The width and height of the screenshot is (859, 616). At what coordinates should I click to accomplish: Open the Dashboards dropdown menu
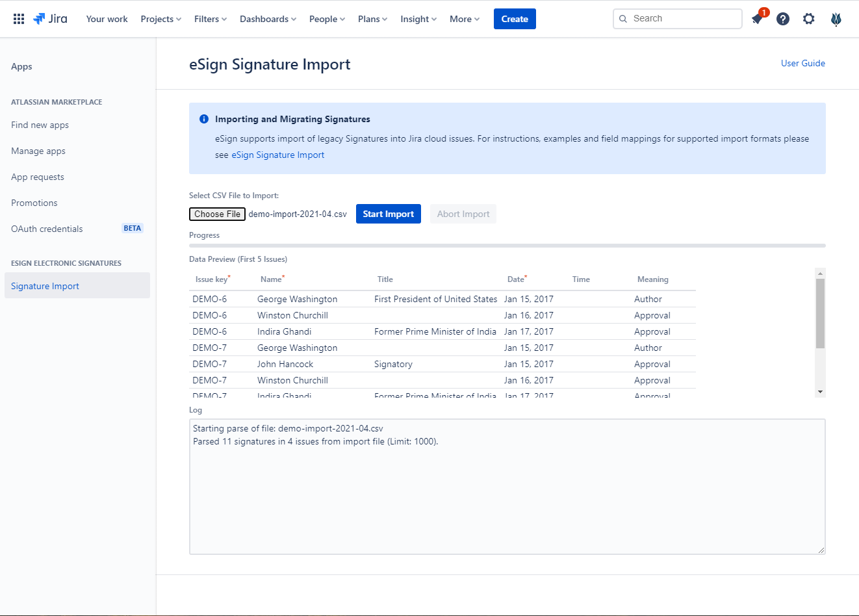pos(268,19)
